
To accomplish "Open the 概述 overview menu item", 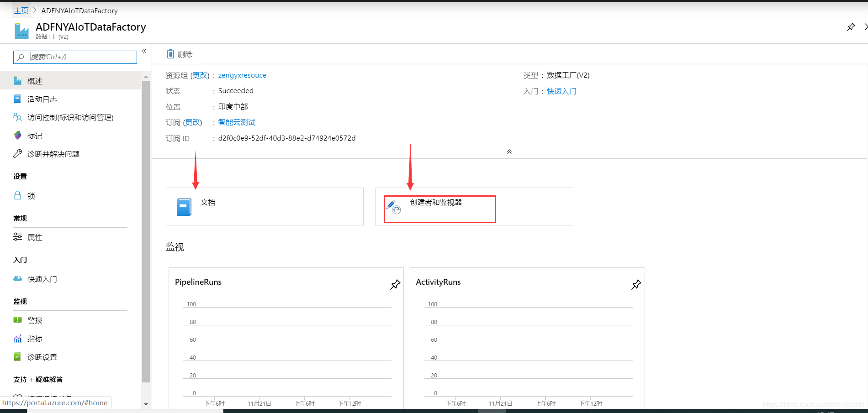I will tap(71, 81).
